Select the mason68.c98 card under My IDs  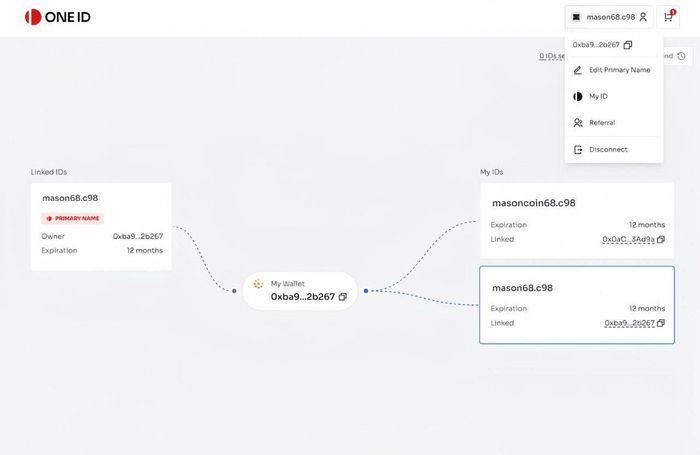pos(577,305)
